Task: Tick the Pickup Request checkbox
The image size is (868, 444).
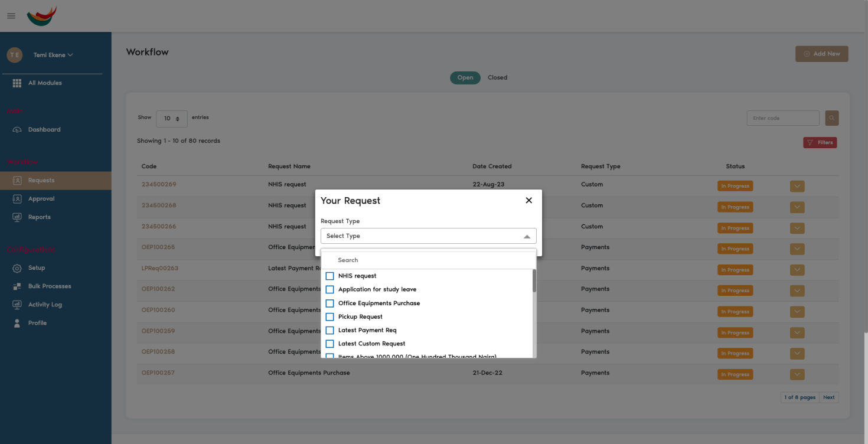Action: pyautogui.click(x=329, y=316)
